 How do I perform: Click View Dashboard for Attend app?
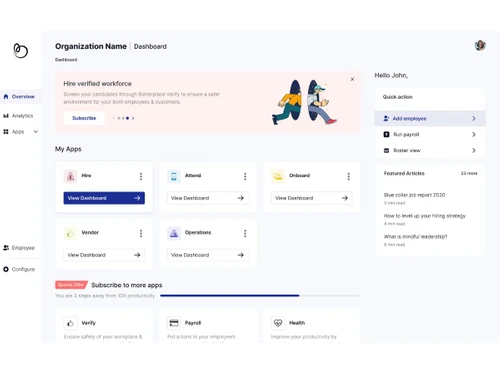[208, 198]
